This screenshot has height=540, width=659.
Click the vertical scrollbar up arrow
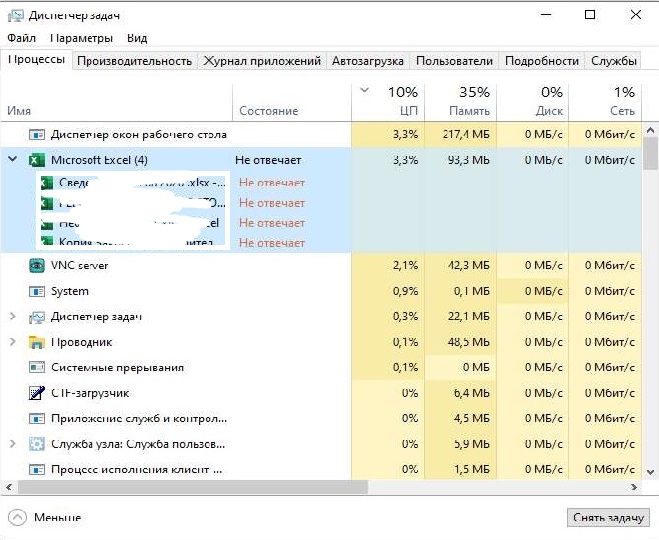(x=650, y=131)
